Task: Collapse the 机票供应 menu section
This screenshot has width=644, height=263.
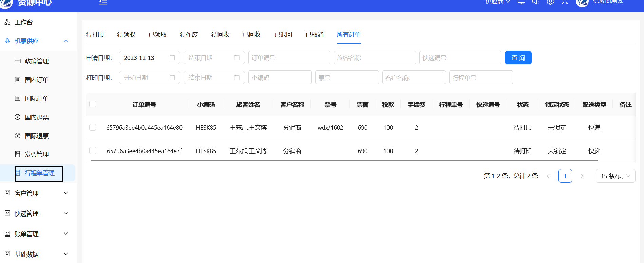Action: point(66,41)
